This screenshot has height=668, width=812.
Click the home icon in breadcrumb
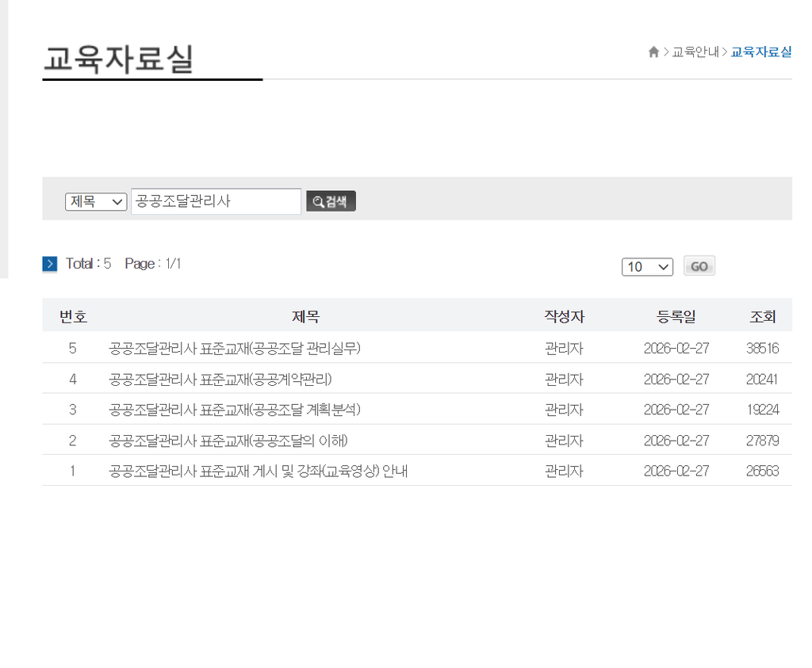tap(653, 52)
